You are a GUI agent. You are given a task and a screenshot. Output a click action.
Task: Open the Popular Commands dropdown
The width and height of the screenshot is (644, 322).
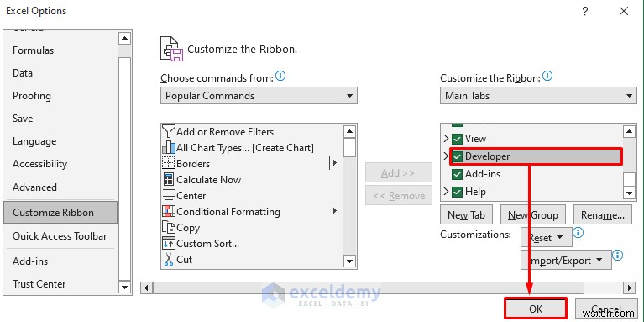tap(259, 95)
